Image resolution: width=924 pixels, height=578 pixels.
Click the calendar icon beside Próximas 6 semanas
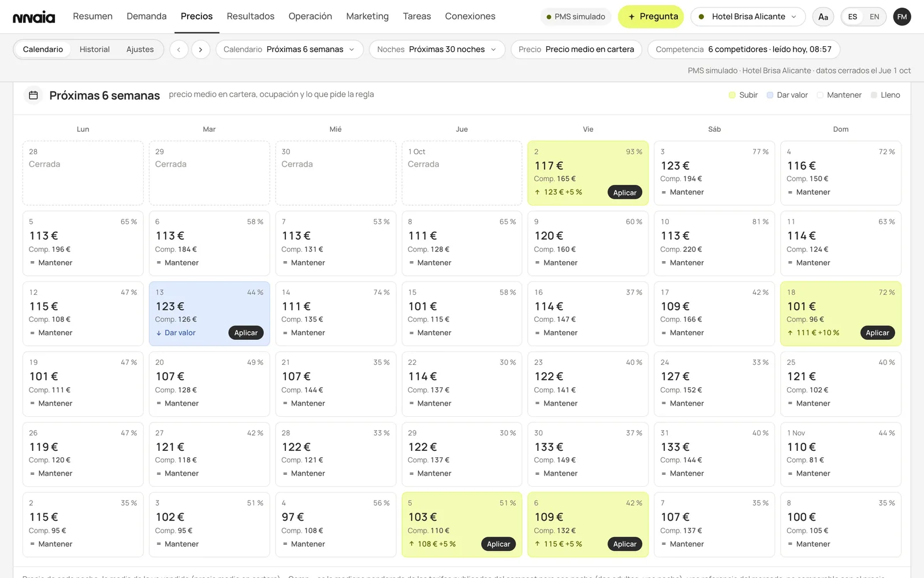pos(33,95)
